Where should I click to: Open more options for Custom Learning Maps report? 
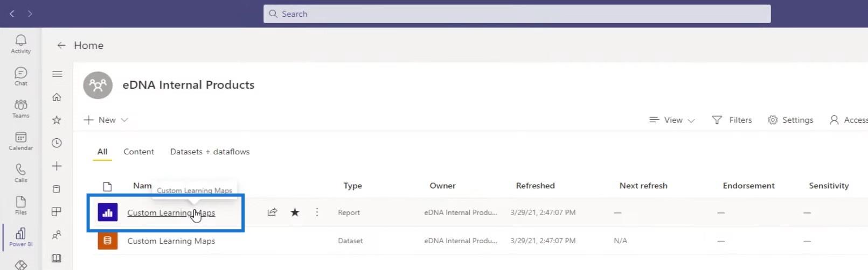pos(317,212)
